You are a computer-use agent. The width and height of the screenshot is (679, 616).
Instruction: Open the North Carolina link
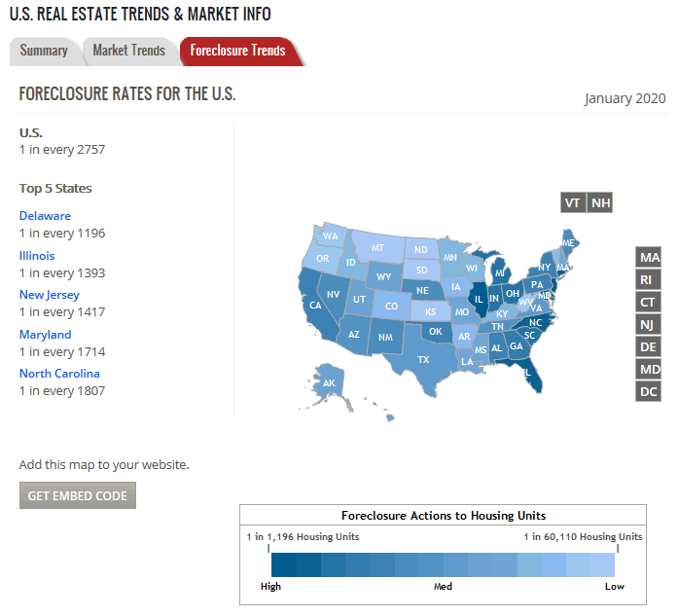pyautogui.click(x=59, y=374)
